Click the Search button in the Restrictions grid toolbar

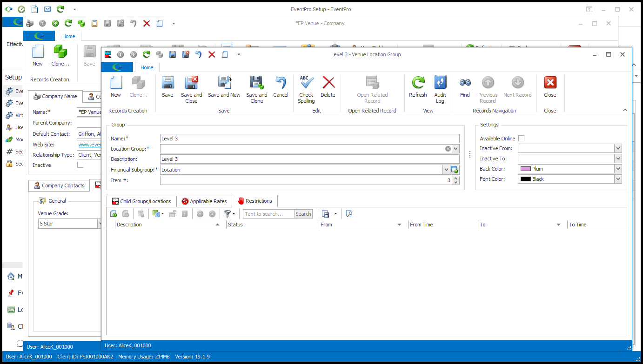[303, 214]
